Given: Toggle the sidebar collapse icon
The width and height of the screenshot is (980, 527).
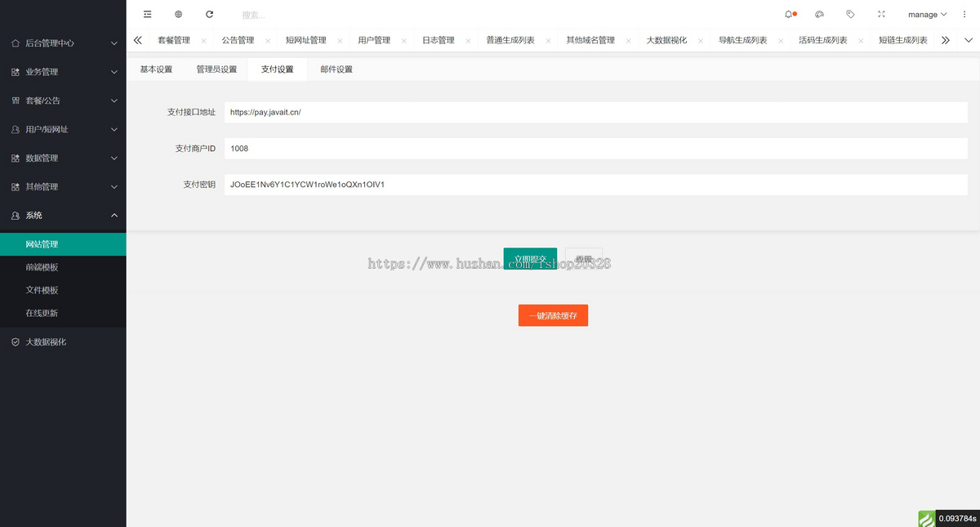Looking at the screenshot, I should pyautogui.click(x=147, y=14).
